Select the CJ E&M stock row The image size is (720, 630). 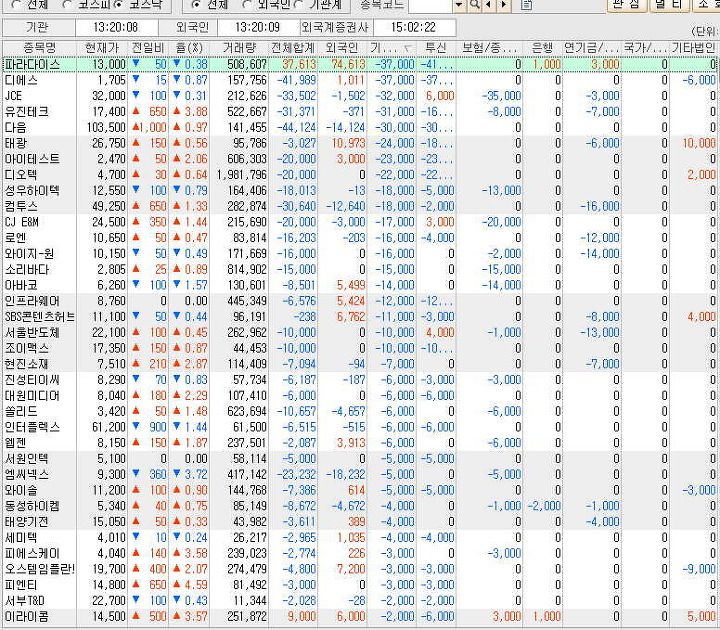pos(360,222)
